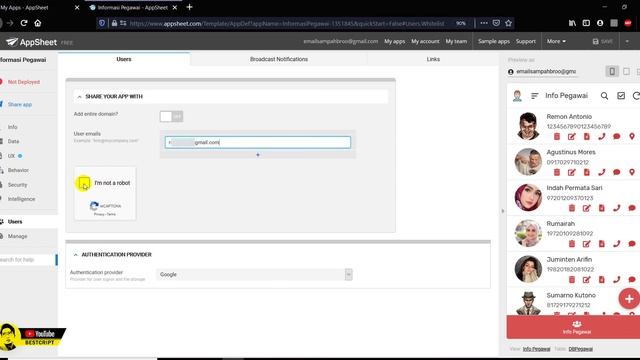Toggle multi-select checkbox icon in preview header
The image size is (640, 360).
pos(621,96)
